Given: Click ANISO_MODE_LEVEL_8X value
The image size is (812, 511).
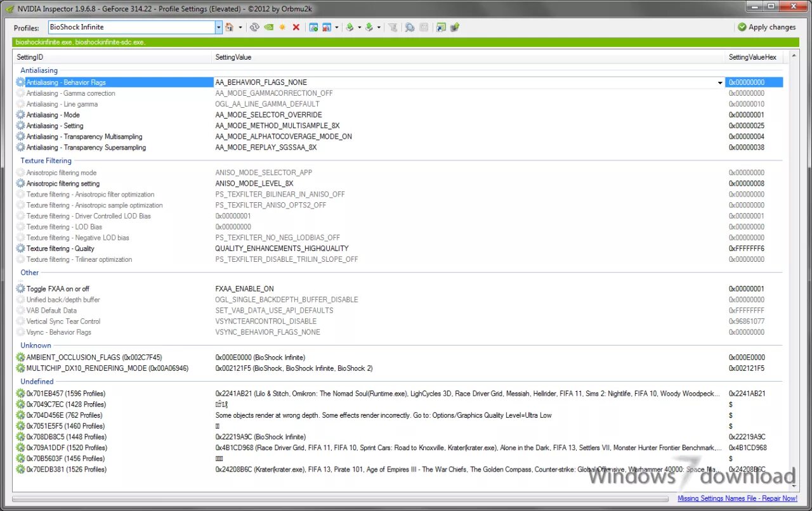Looking at the screenshot, I should point(254,183).
